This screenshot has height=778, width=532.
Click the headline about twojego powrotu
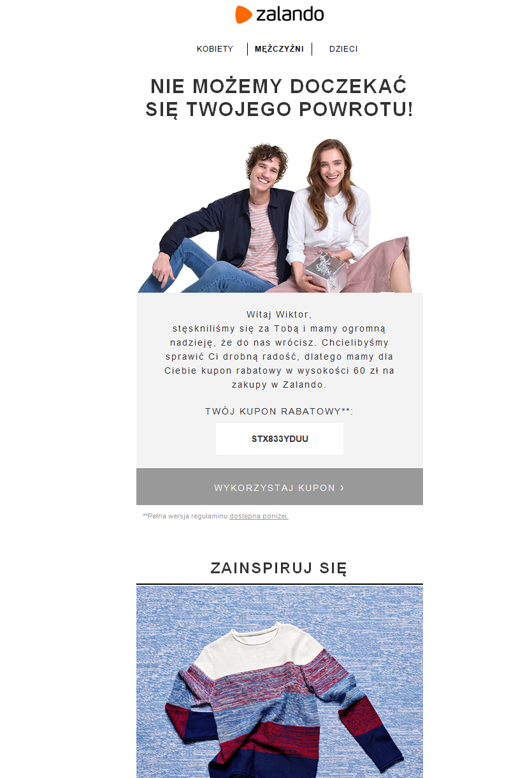[x=279, y=98]
